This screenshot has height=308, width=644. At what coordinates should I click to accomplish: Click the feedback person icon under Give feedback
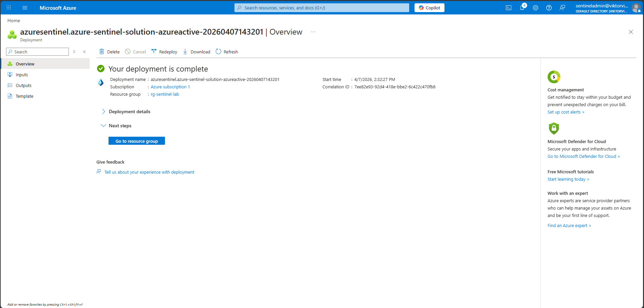(x=99, y=172)
